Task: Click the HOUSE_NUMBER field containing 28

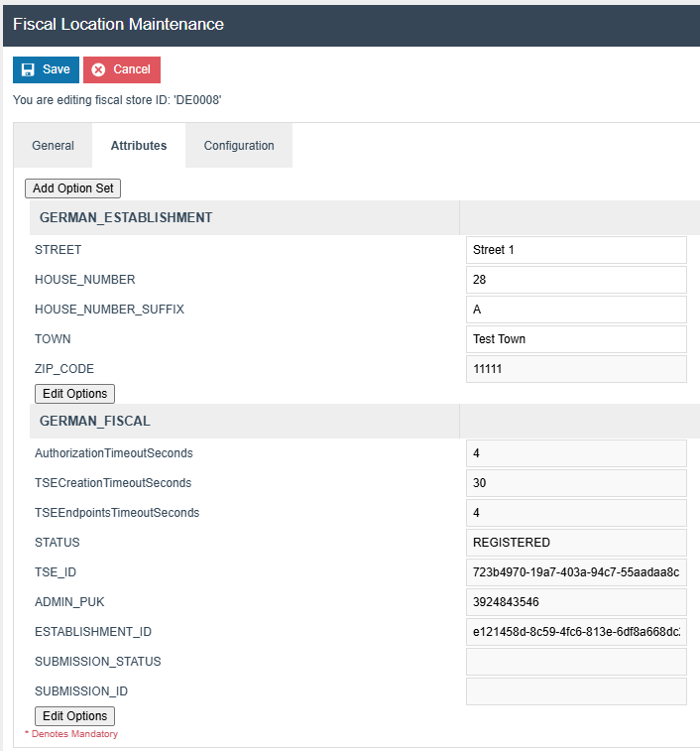Action: (576, 280)
